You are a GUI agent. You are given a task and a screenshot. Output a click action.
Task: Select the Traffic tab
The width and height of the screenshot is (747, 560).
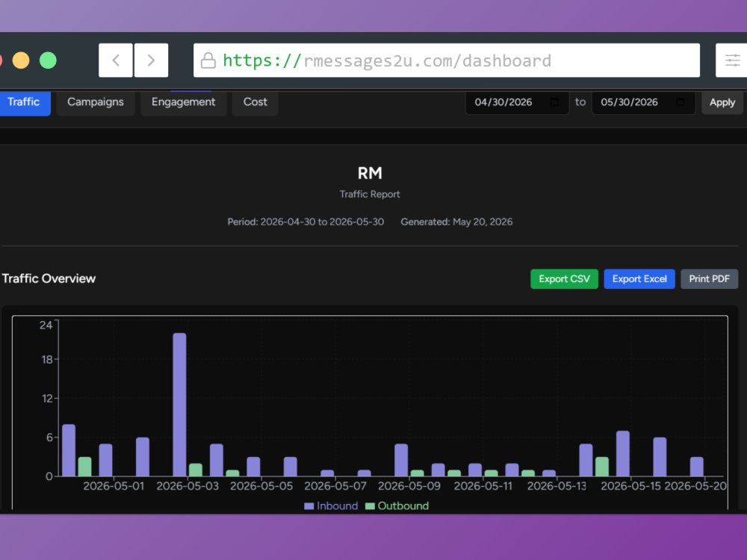point(24,102)
